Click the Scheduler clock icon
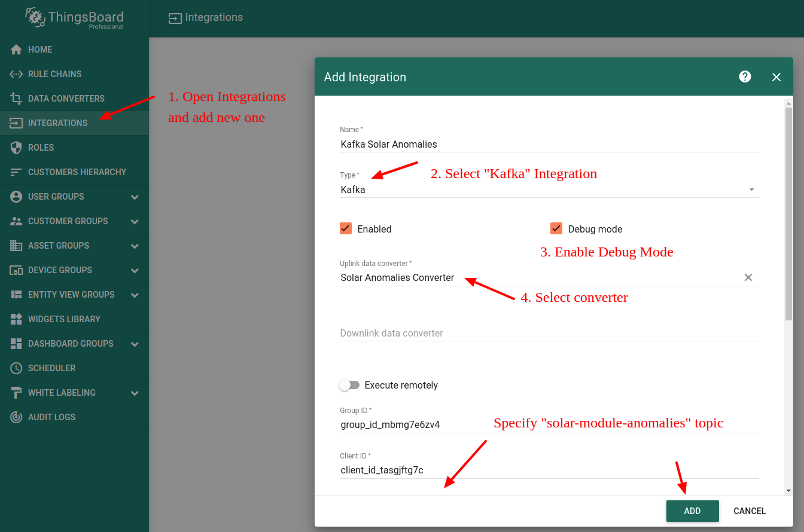804x532 pixels. (16, 368)
